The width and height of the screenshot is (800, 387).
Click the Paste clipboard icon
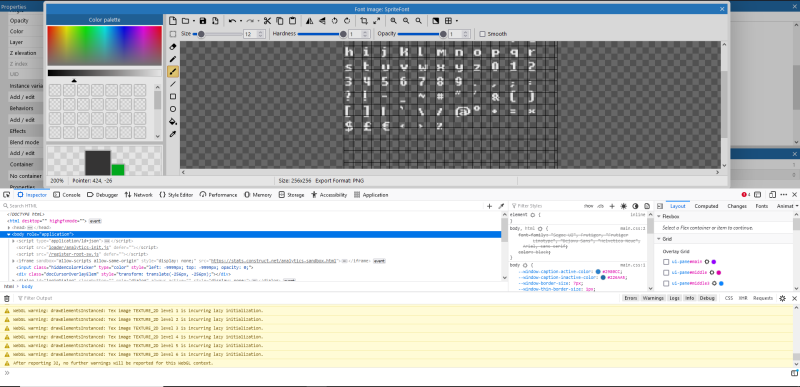pos(292,21)
